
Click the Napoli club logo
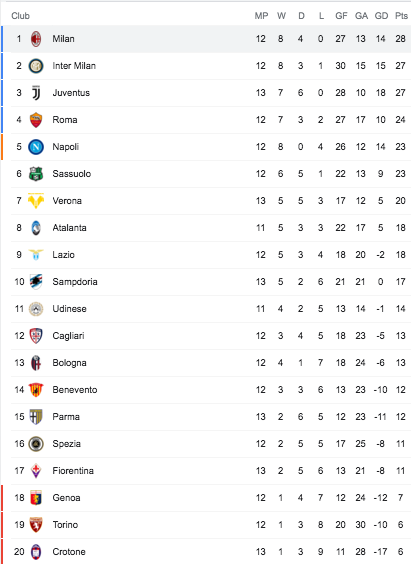[x=36, y=147]
